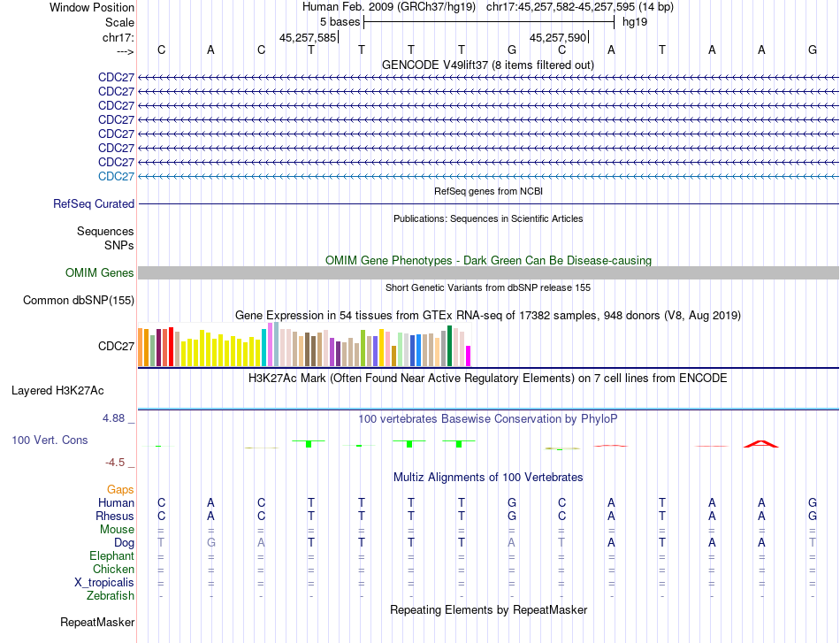Click the 'Human Feb. 2009 (GRCh37/hg19)' assembly text
This screenshot has height=643, width=840.
pyautogui.click(x=389, y=7)
